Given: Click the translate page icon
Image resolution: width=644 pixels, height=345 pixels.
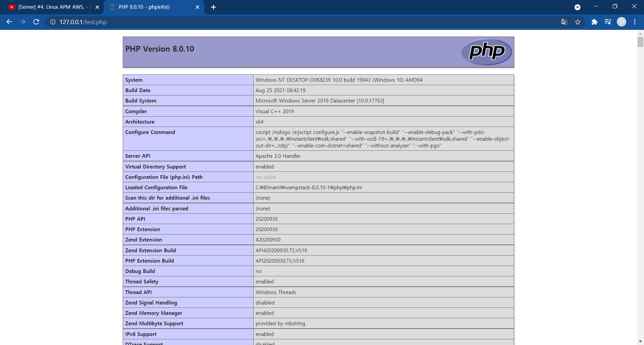Looking at the screenshot, I should coord(564,22).
